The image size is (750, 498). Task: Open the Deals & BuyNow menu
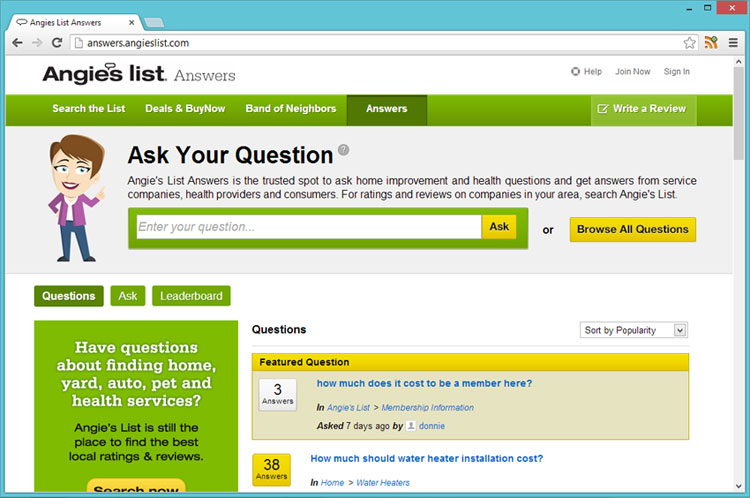coord(185,109)
